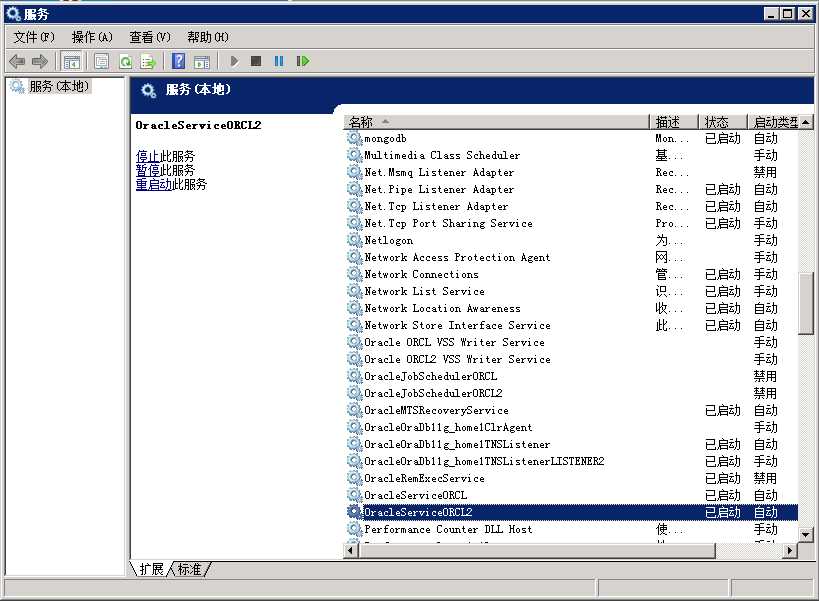
Task: Select 服务(本地) in the console tree
Action: 58,86
